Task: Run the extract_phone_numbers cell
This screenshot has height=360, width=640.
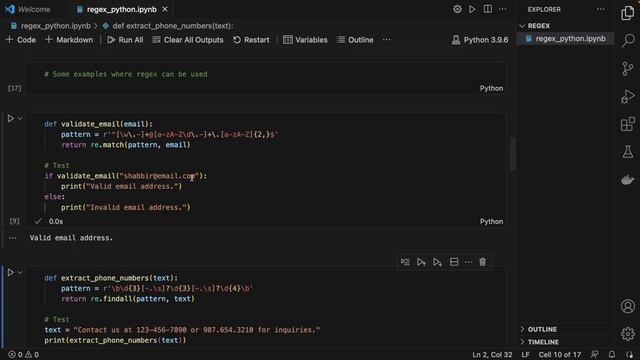Action: point(11,272)
